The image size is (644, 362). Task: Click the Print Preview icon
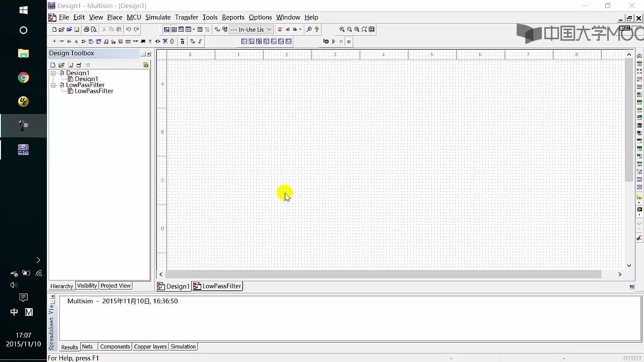coord(94,29)
